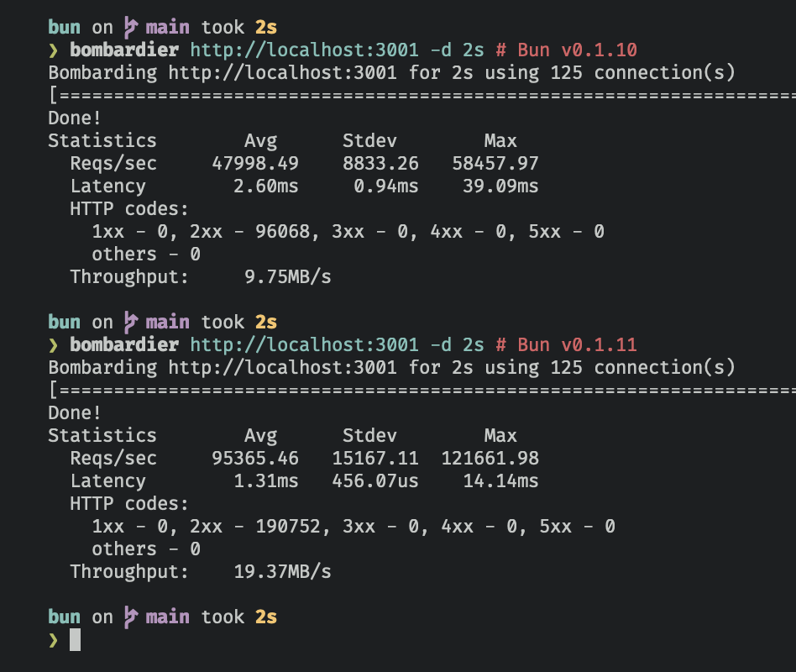Click the git branch icon in the top prompt
The image size is (796, 672).
point(129,27)
